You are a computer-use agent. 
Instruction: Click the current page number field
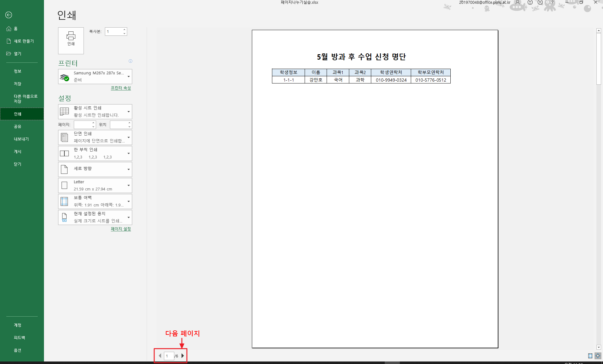tap(169, 356)
